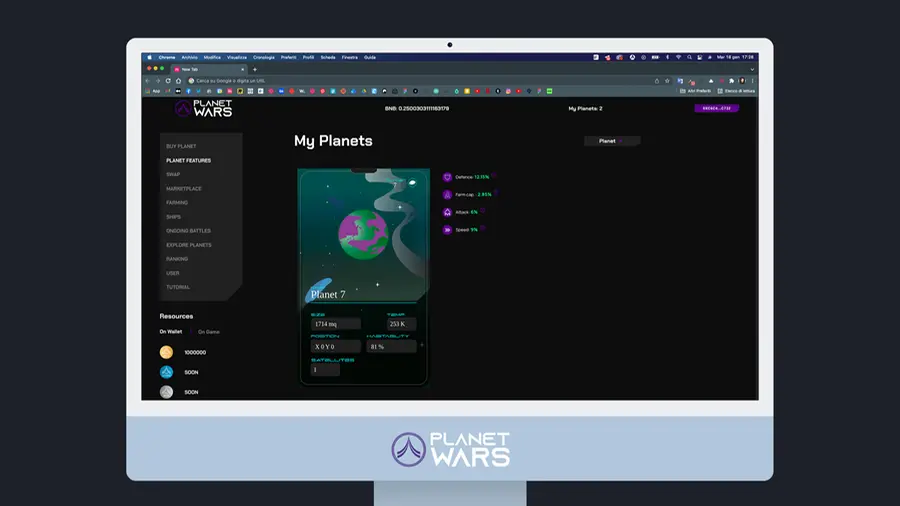Screen dimensions: 900x506
Task: Open Marketplace from the sidebar
Action: [x=184, y=189]
